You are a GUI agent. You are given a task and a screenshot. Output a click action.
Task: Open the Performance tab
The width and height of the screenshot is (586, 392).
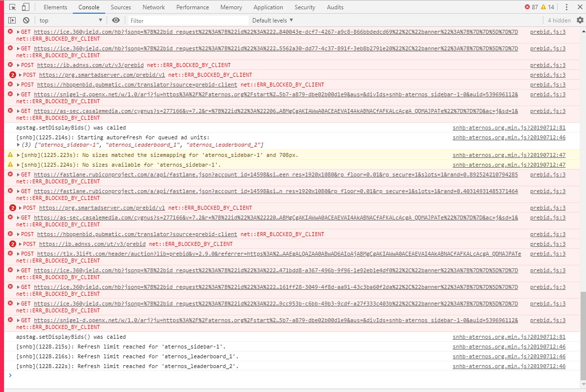click(x=192, y=7)
